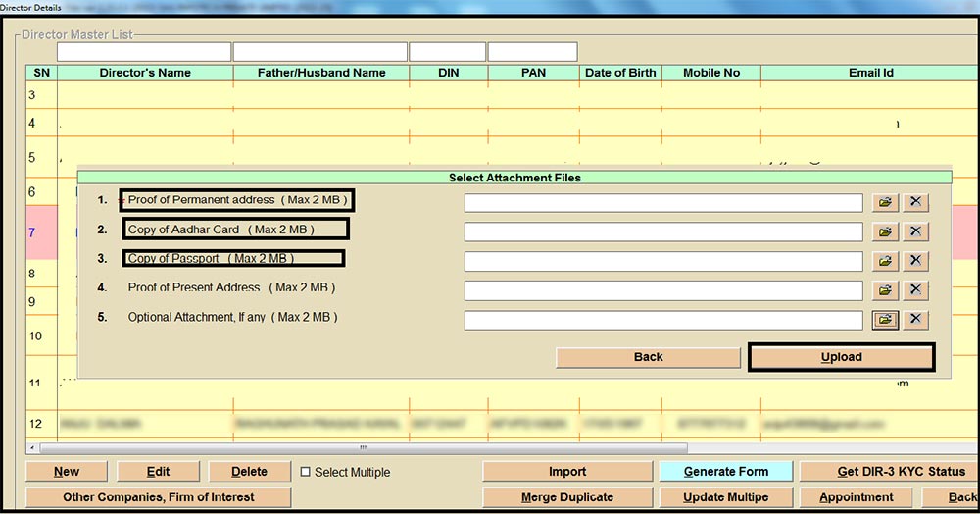Open Other Companies, Firm of Interest
Image resolution: width=980 pixels, height=514 pixels.
point(158,497)
